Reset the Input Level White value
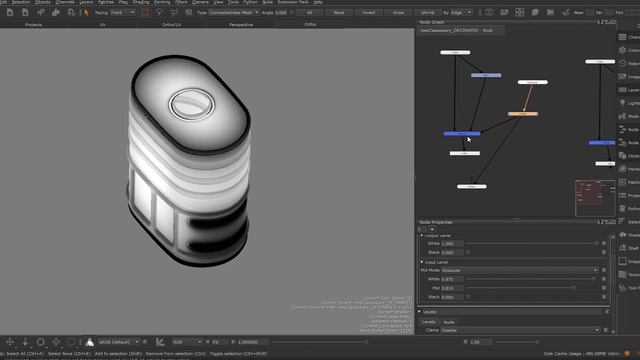640x360 pixels. (x=604, y=279)
